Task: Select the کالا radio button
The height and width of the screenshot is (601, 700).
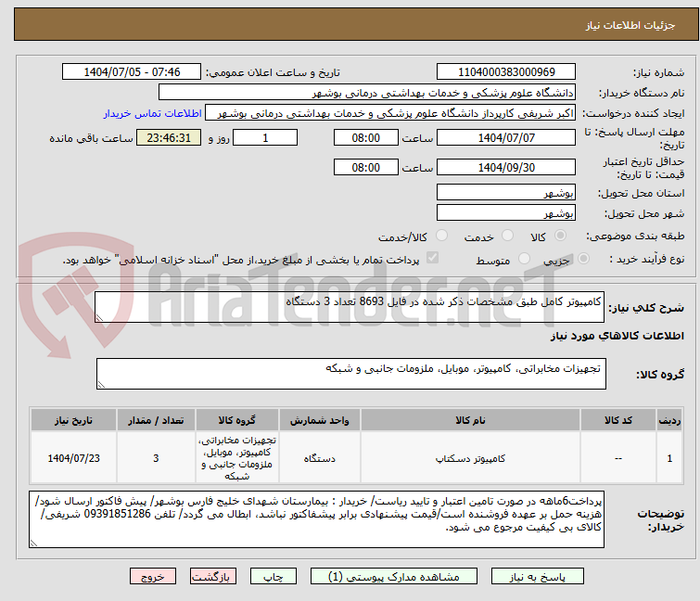Action: 560,236
